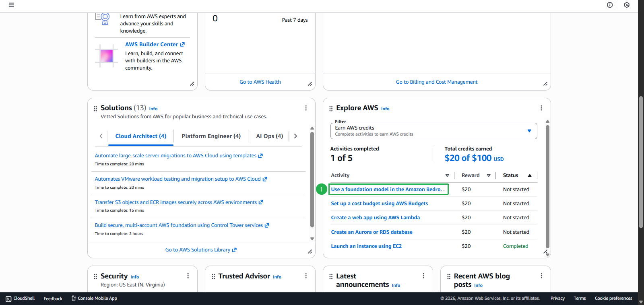Viewport: 644px width, 305px height.
Task: Sort the table by Activity column
Action: (x=447, y=175)
